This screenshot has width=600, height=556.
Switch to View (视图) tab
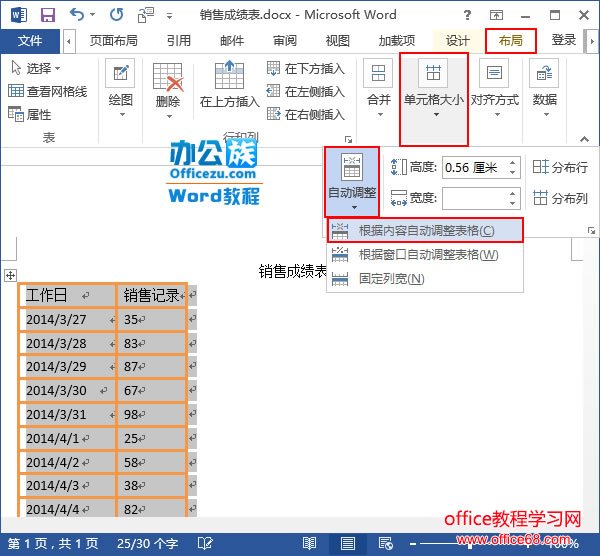pos(338,40)
